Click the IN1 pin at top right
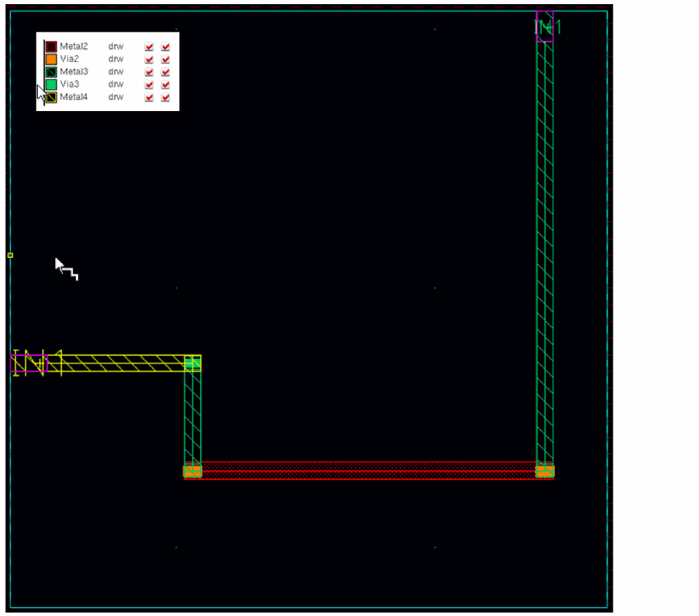699x616 pixels. point(544,26)
